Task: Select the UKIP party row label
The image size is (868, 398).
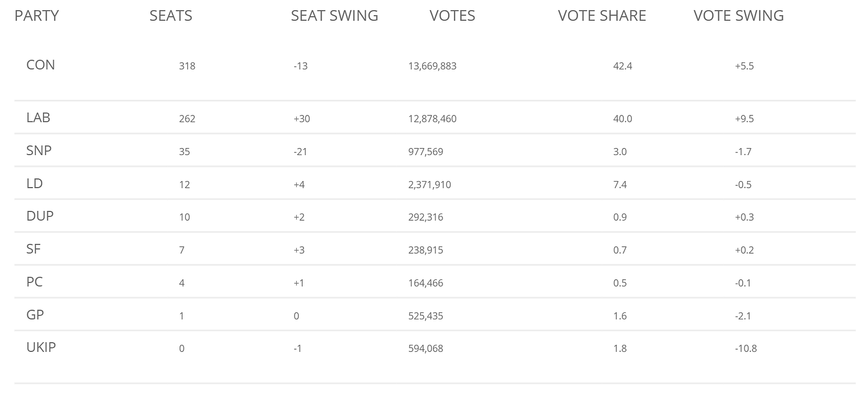Action: coord(41,348)
